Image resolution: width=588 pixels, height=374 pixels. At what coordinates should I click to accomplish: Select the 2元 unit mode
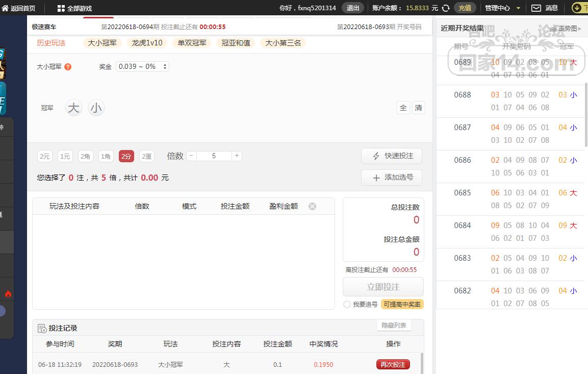pos(45,156)
